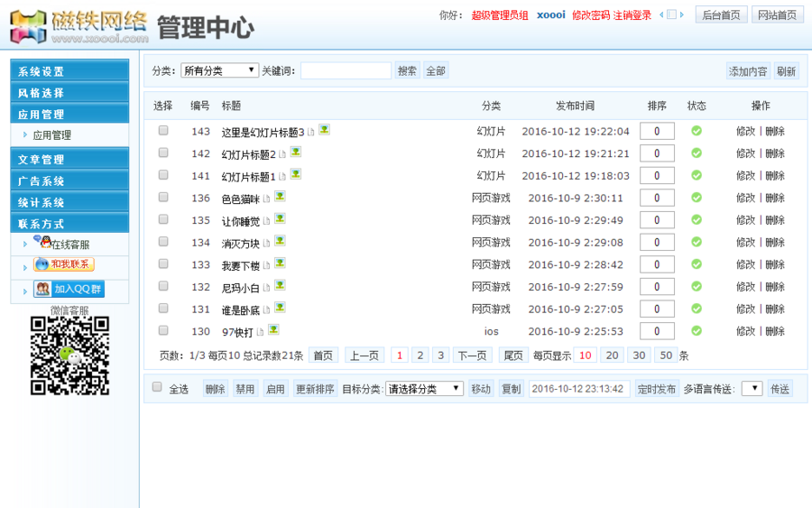Open the 多语言传送 language dropdown
The width and height of the screenshot is (812, 508).
pyautogui.click(x=752, y=388)
